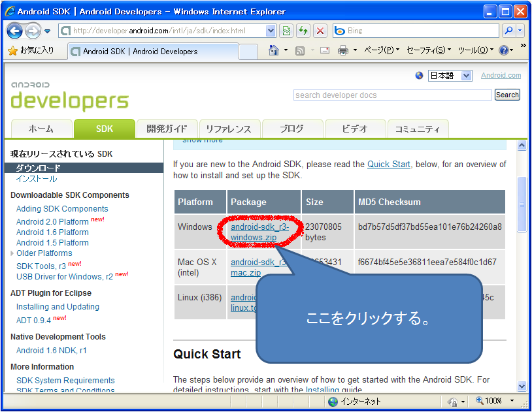This screenshot has height=412, width=532.
Task: Click the page scrollbar up arrow
Action: (x=522, y=146)
